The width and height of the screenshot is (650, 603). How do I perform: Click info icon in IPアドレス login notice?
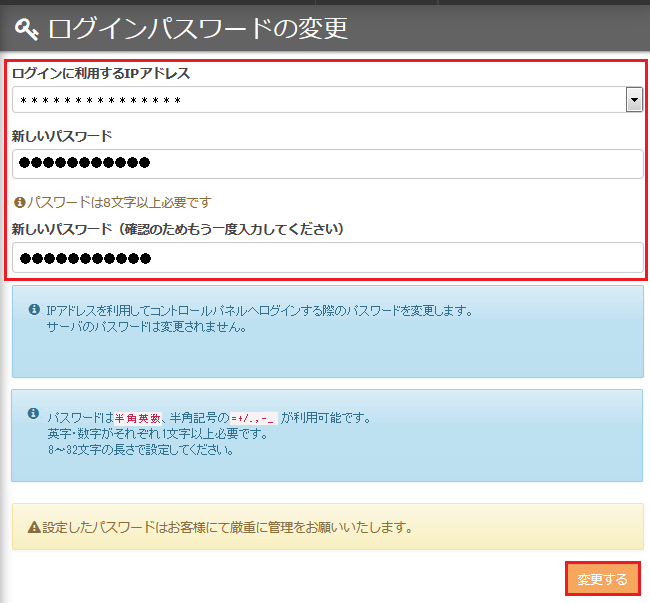[34, 310]
